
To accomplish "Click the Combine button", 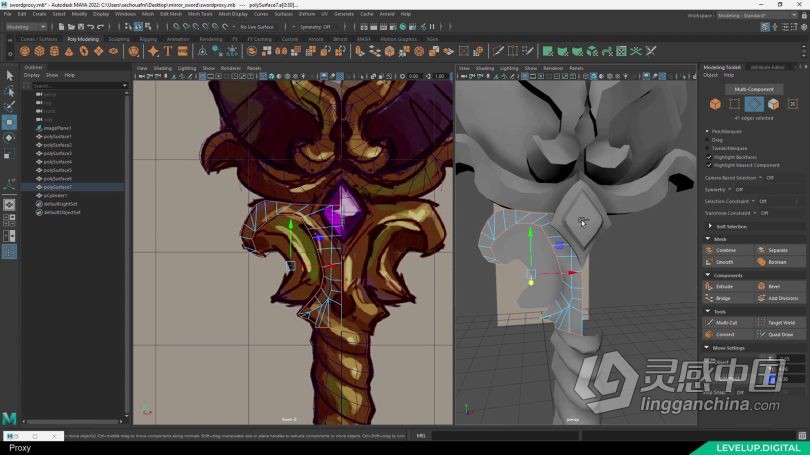I will coord(728,250).
